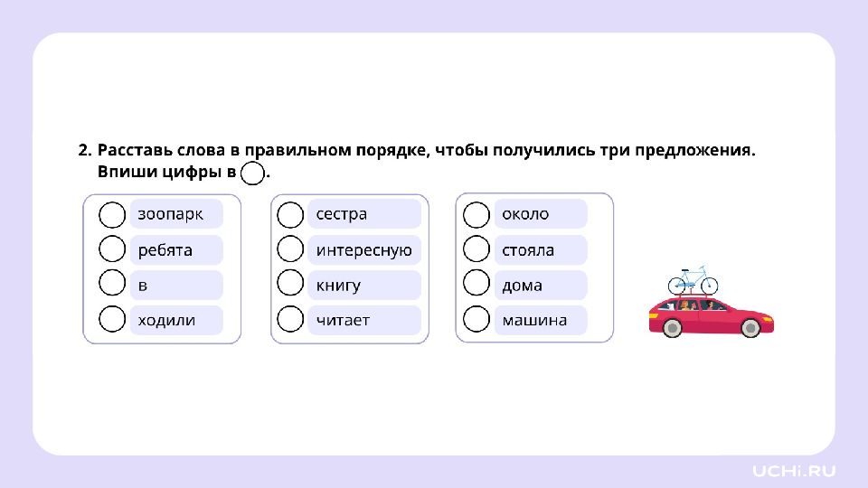Screen dimensions: 868x488
Task: Click the circle next to дома
Action: pos(476,283)
